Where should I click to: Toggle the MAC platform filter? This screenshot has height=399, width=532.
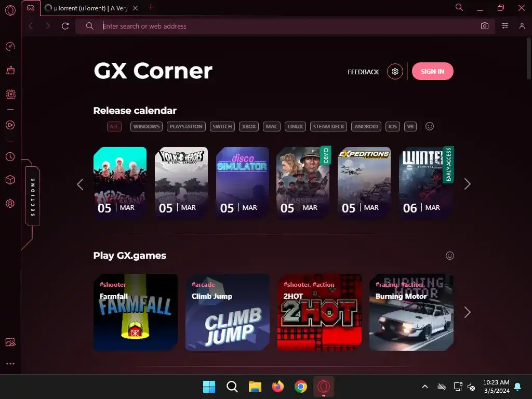click(271, 127)
